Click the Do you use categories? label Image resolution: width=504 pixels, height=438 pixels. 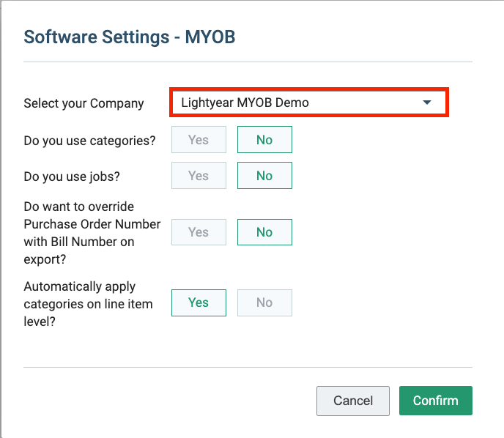(x=89, y=141)
